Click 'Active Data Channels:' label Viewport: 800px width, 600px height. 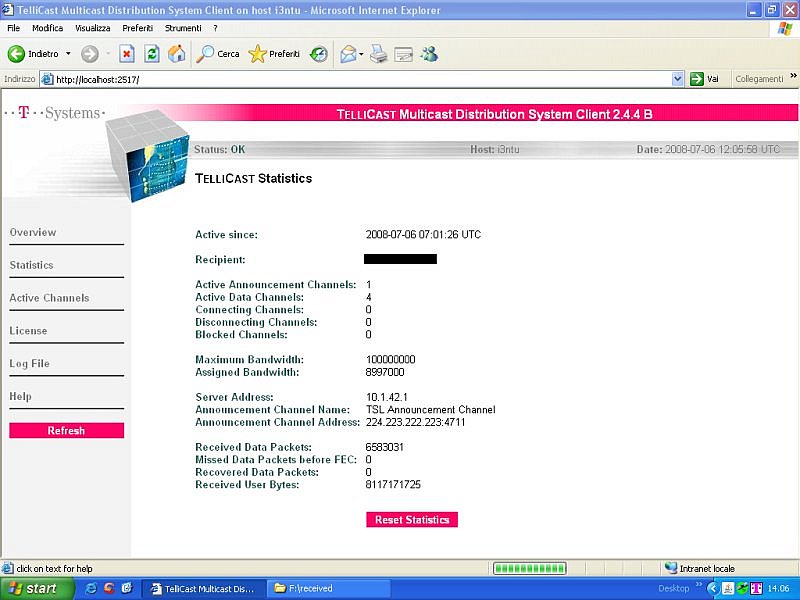[x=249, y=297]
